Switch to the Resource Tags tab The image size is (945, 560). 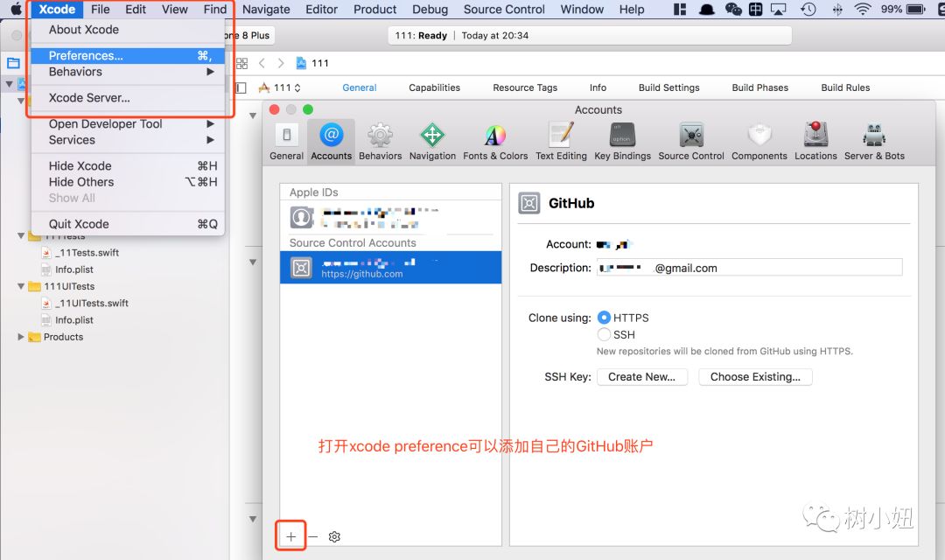point(525,87)
